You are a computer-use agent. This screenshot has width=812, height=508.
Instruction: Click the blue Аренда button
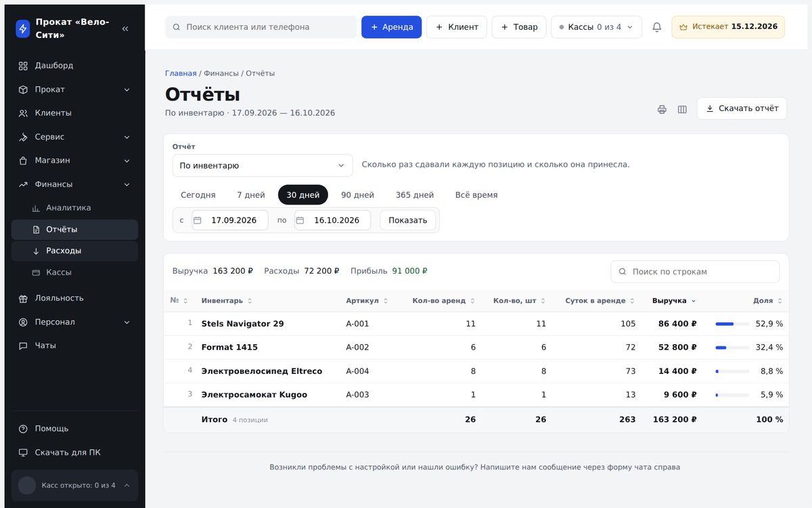[392, 27]
